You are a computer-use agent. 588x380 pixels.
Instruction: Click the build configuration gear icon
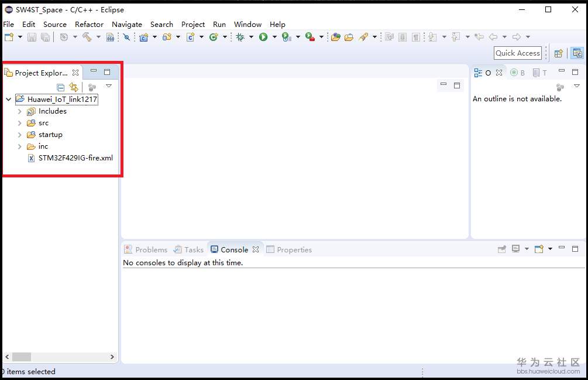click(64, 37)
